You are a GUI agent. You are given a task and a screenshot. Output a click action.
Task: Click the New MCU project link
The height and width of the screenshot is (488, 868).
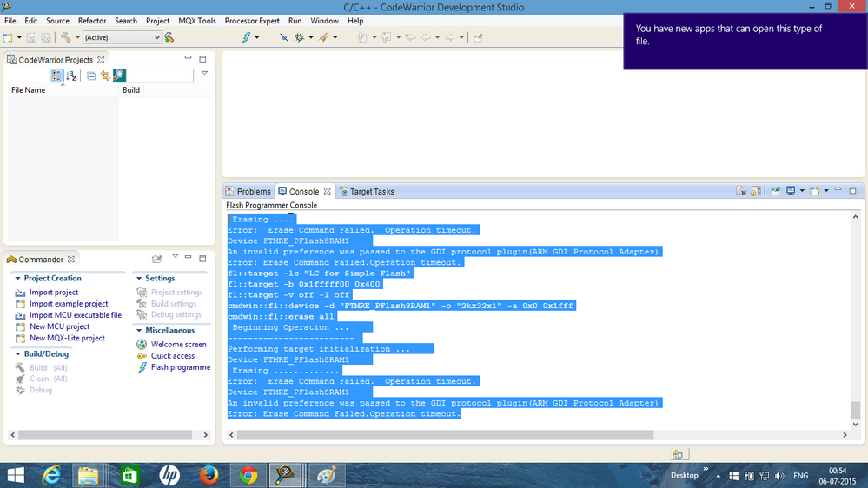pyautogui.click(x=59, y=326)
